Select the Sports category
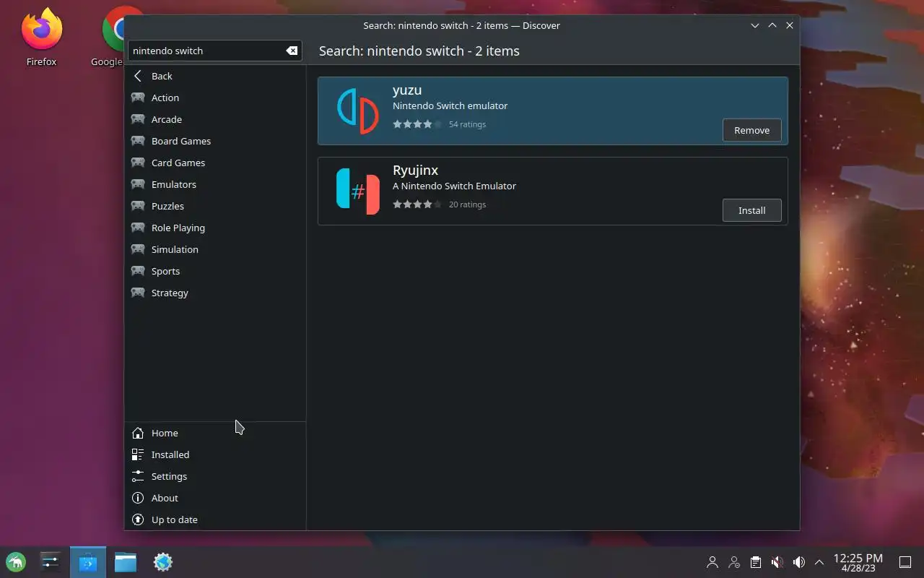This screenshot has height=578, width=924. coord(215,271)
